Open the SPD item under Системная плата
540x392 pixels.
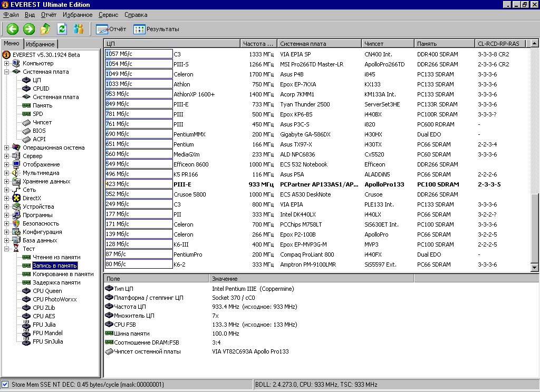point(37,114)
